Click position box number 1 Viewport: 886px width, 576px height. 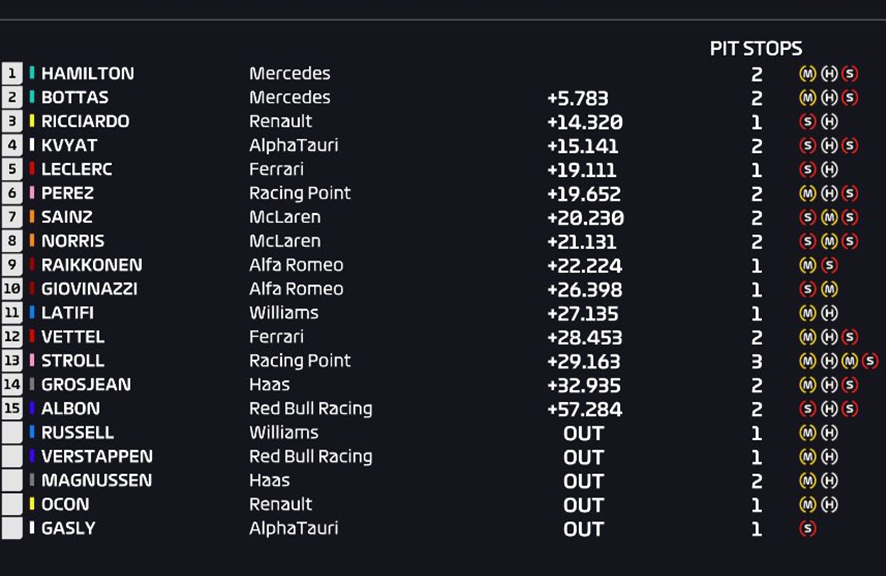click(x=12, y=73)
